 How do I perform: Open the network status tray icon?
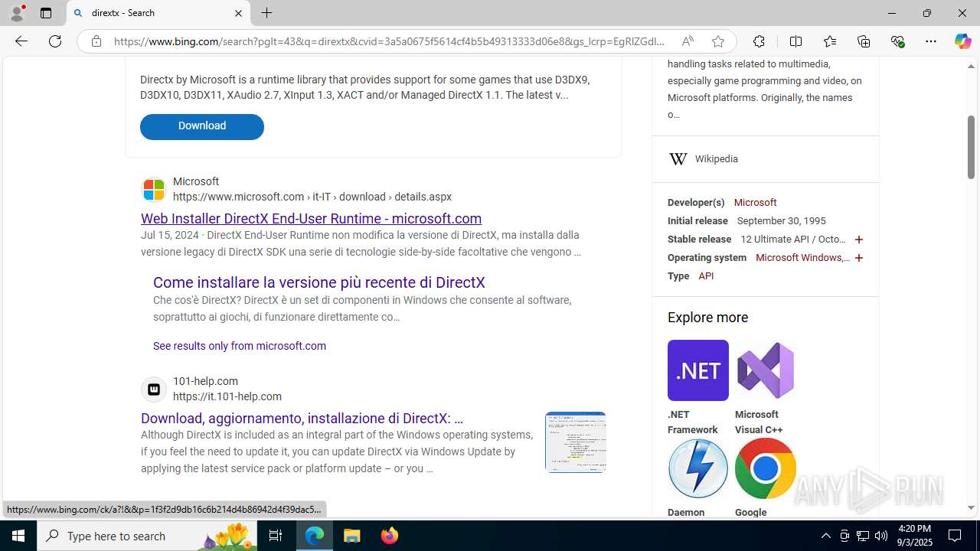(863, 536)
